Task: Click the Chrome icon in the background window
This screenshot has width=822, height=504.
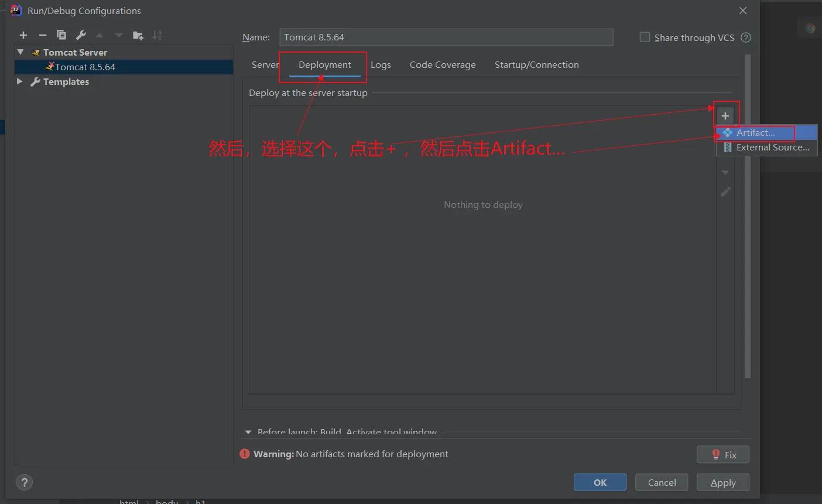Action: pos(810,28)
